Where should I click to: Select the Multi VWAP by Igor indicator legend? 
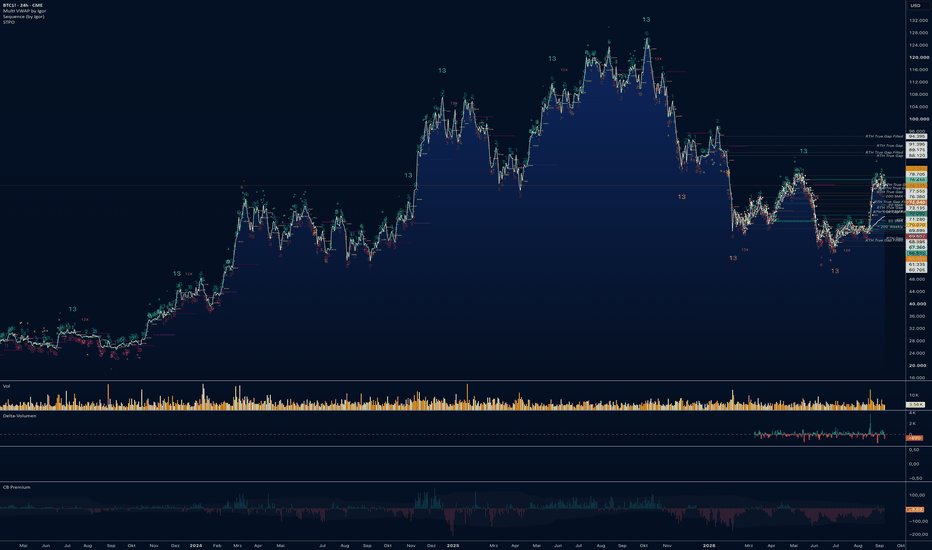[x=24, y=11]
